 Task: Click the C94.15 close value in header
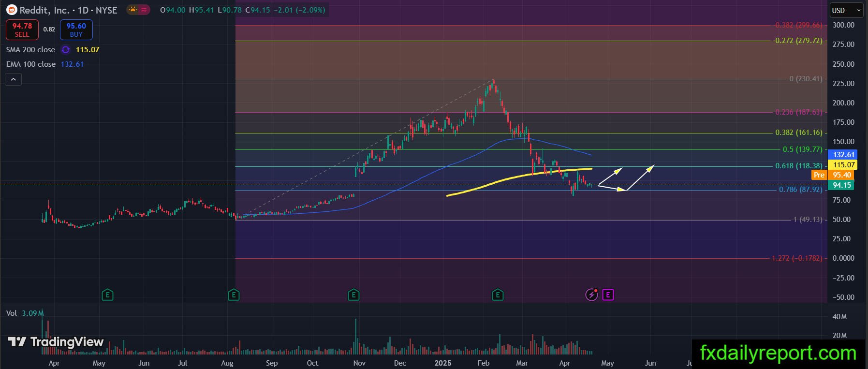click(x=258, y=10)
